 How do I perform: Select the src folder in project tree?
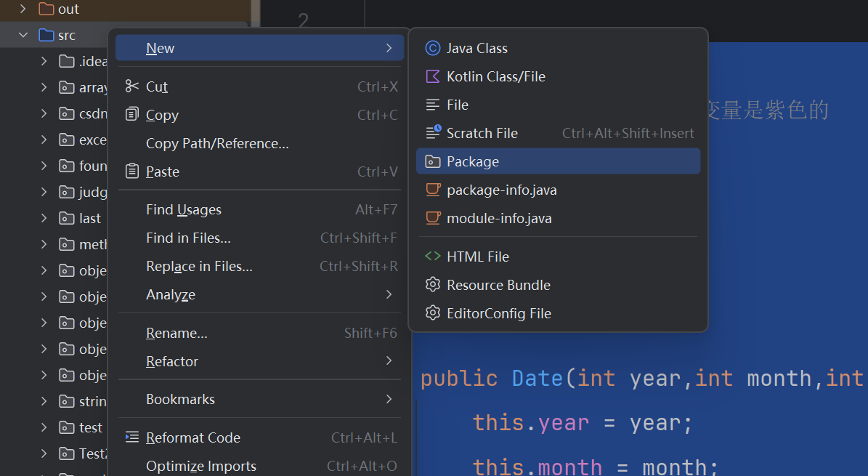66,35
